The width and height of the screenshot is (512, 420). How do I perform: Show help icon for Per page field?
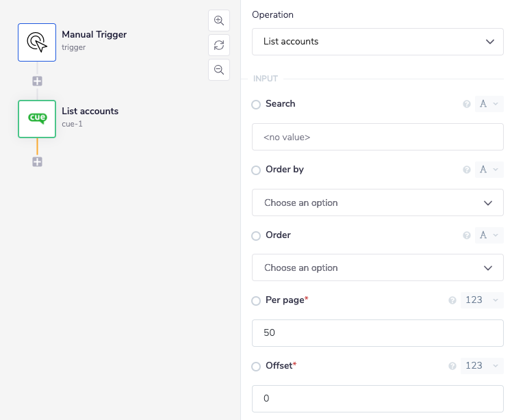pyautogui.click(x=452, y=300)
